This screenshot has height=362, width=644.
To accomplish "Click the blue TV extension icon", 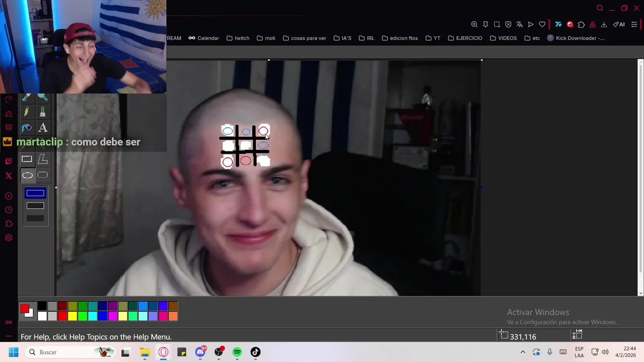I will coord(558,24).
